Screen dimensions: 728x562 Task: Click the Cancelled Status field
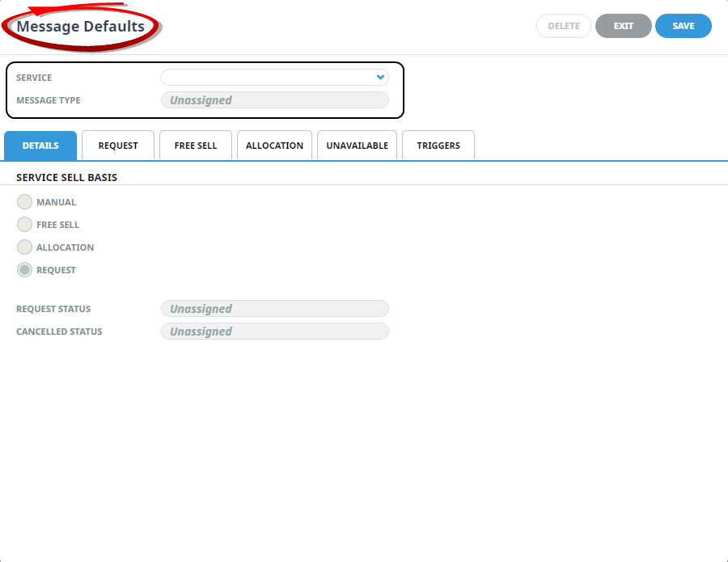274,332
